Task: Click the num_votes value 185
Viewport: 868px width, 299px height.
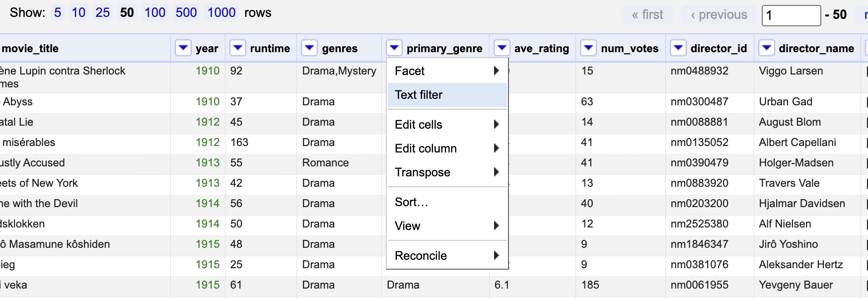Action: 590,285
